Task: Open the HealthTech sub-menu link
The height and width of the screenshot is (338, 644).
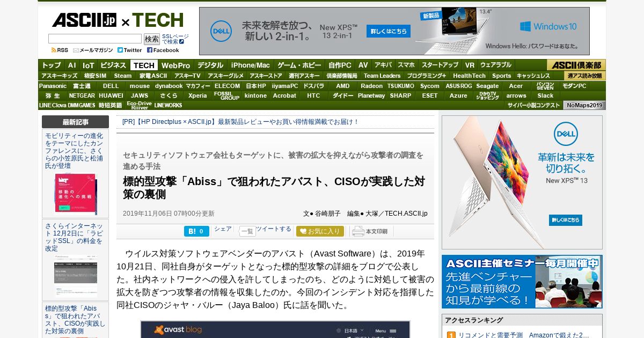Action: click(469, 76)
